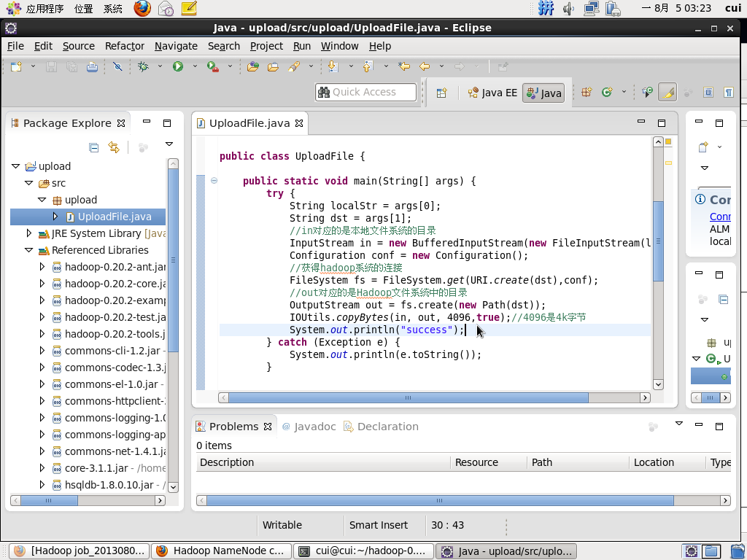Click the New Java Class icon
747x560 pixels.
(x=606, y=93)
